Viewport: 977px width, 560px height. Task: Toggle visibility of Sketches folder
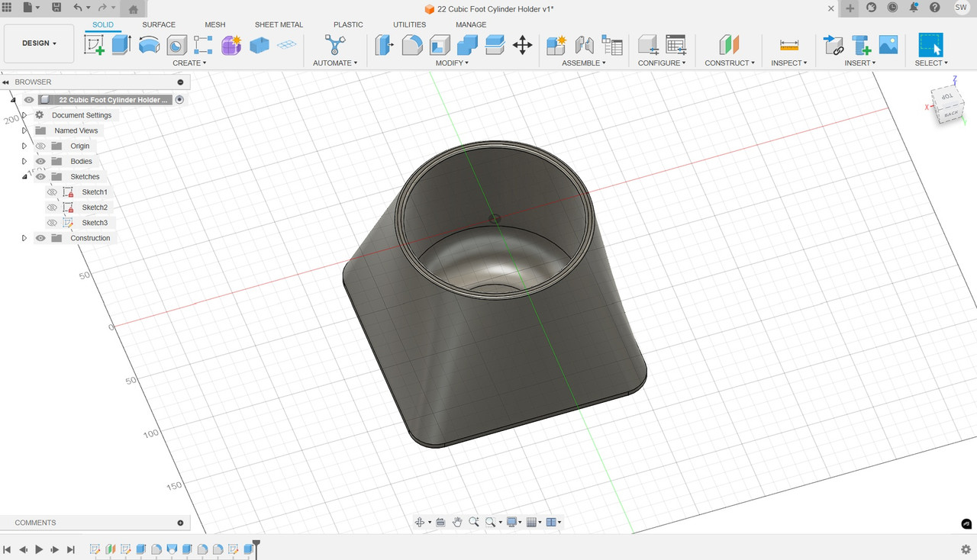tap(40, 176)
